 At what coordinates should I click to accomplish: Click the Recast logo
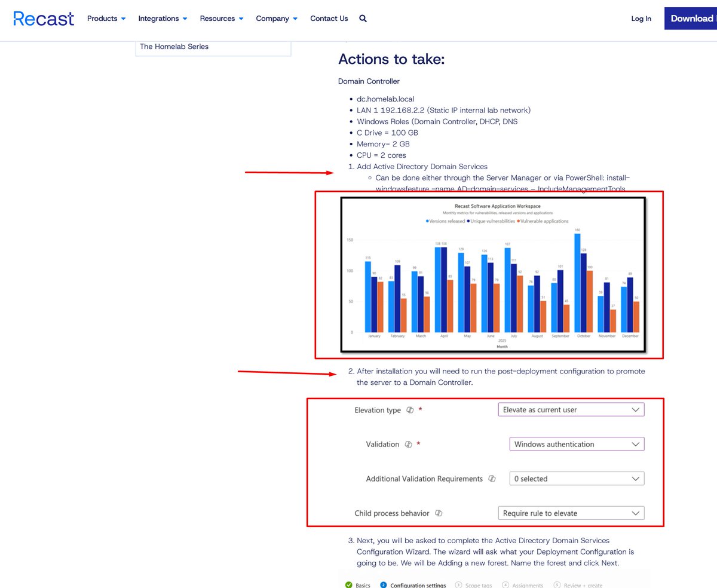coord(44,19)
